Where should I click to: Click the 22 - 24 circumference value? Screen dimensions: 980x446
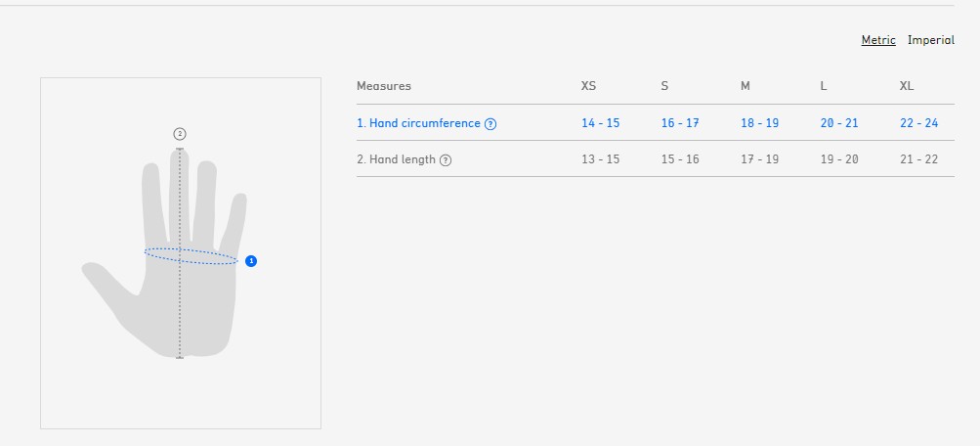point(918,123)
